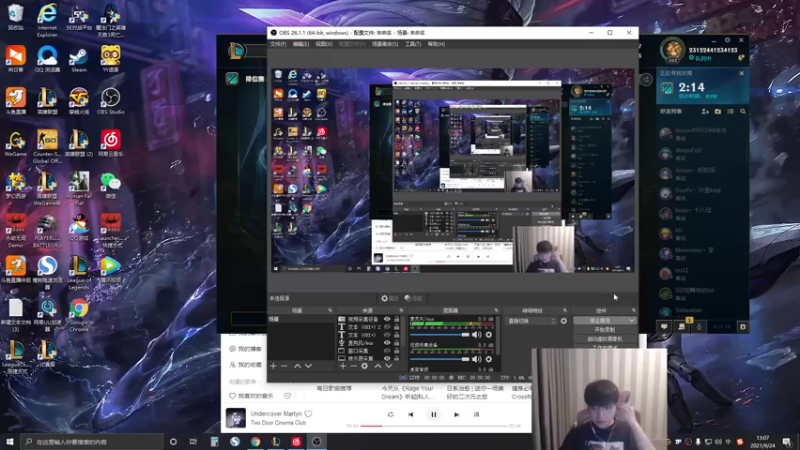Open second mixer channel settings gear

(x=489, y=359)
